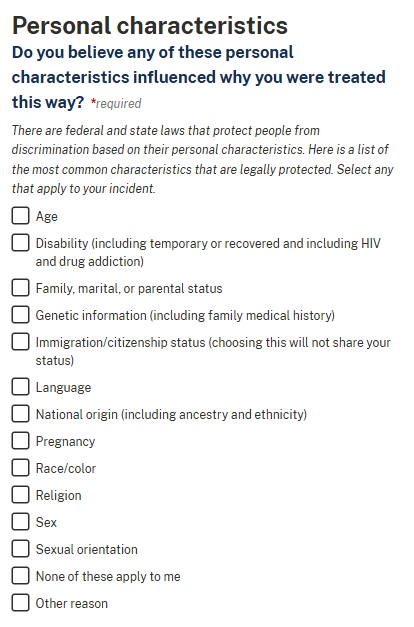Check None of these apply to me
This screenshot has height=627, width=414.
(x=20, y=576)
